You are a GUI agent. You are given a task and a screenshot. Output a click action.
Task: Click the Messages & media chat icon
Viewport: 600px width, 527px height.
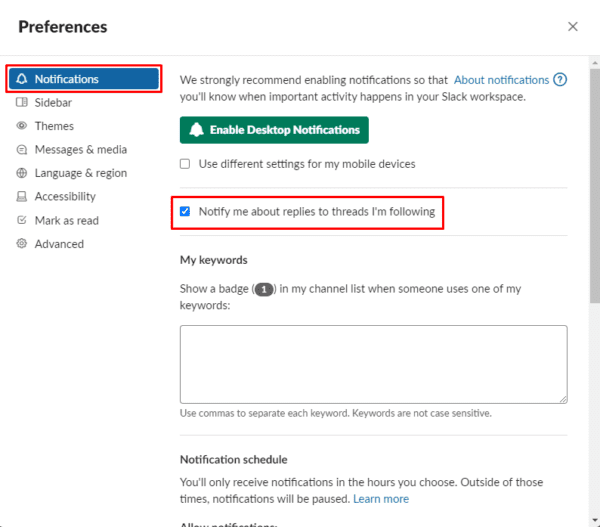[x=22, y=149]
